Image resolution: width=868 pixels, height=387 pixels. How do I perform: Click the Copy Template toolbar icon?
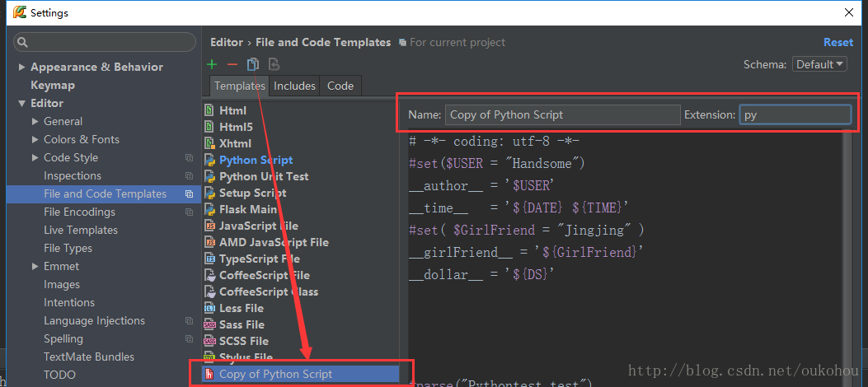pos(252,65)
